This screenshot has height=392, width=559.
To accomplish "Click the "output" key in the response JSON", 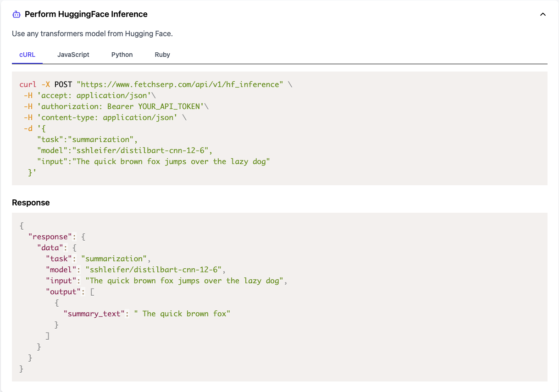I will tap(63, 292).
